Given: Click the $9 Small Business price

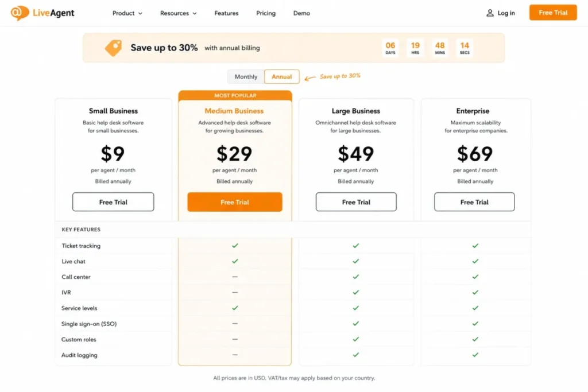Looking at the screenshot, I should 113,154.
